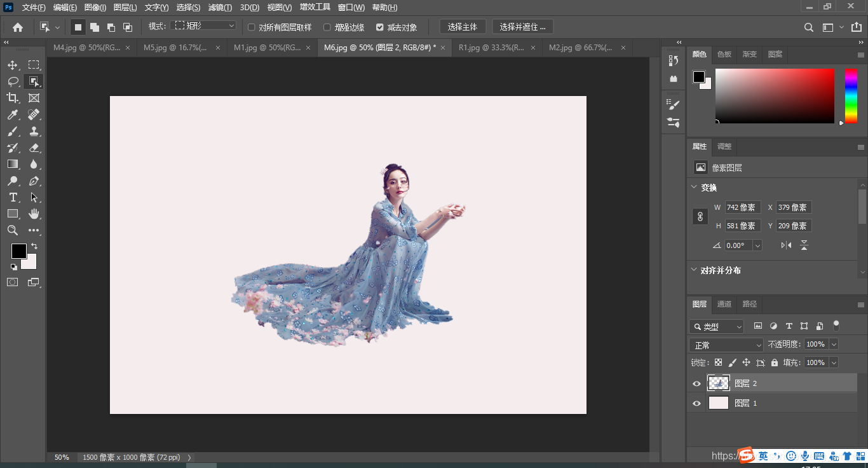This screenshot has width=868, height=468.
Task: Choose the Crop tool
Action: point(13,98)
